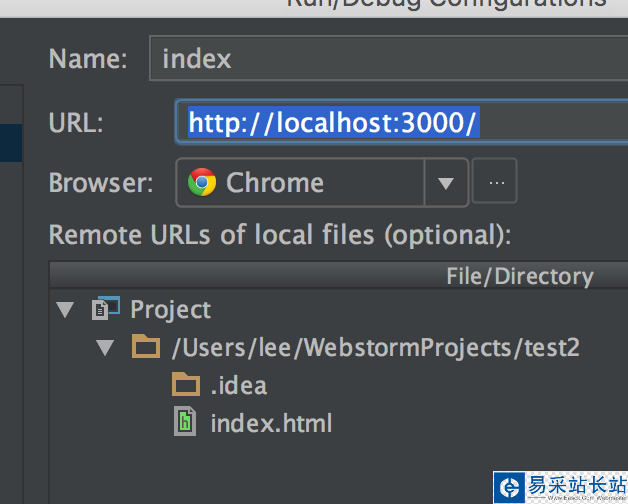The width and height of the screenshot is (628, 504).
Task: Collapse the Project tree node
Action: (x=66, y=310)
